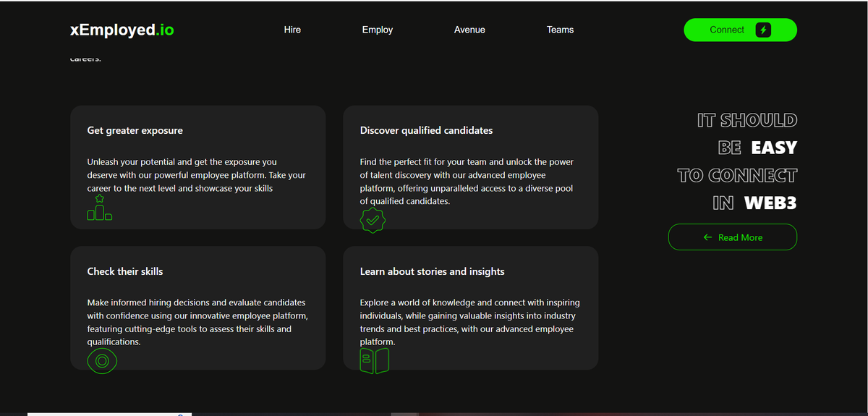Click the verified checkmark badge icon
This screenshot has width=868, height=416.
373,219
